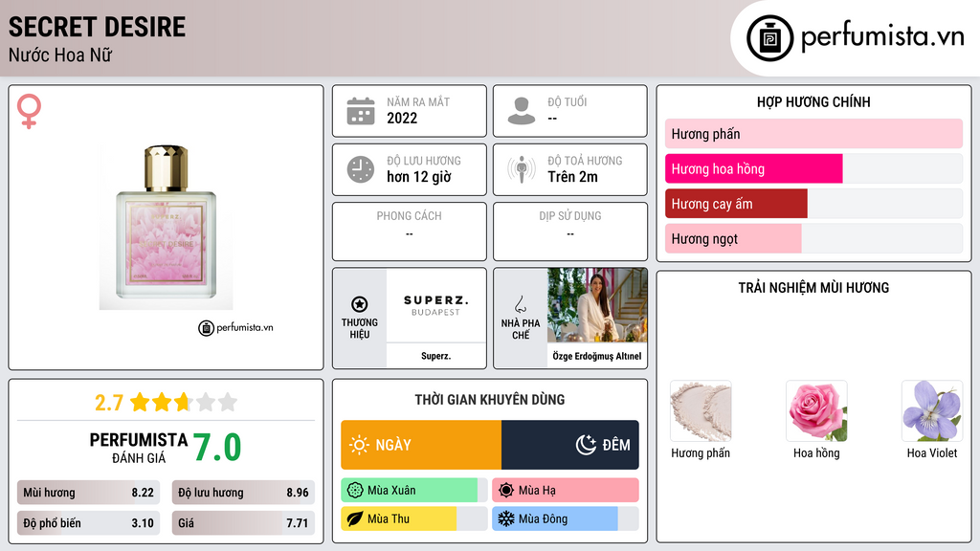Click the Hương cay ấm accord bar

tap(813, 204)
